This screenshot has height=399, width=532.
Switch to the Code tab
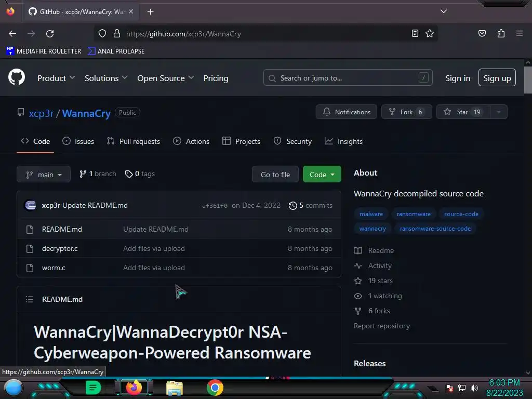click(x=35, y=141)
